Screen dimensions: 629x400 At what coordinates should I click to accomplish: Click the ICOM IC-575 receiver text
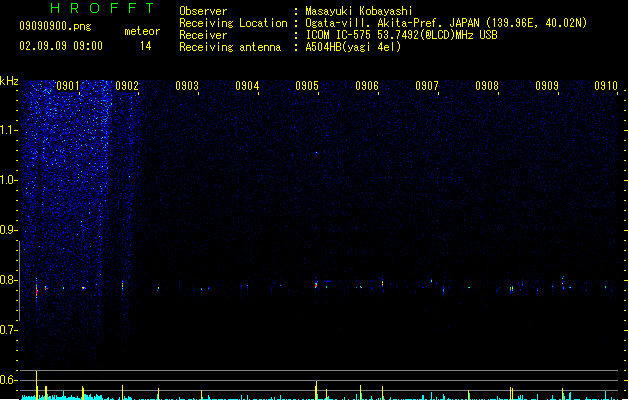[x=401, y=35]
